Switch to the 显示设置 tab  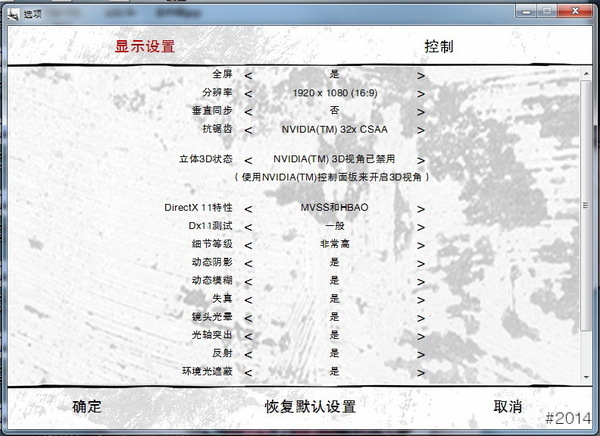145,47
